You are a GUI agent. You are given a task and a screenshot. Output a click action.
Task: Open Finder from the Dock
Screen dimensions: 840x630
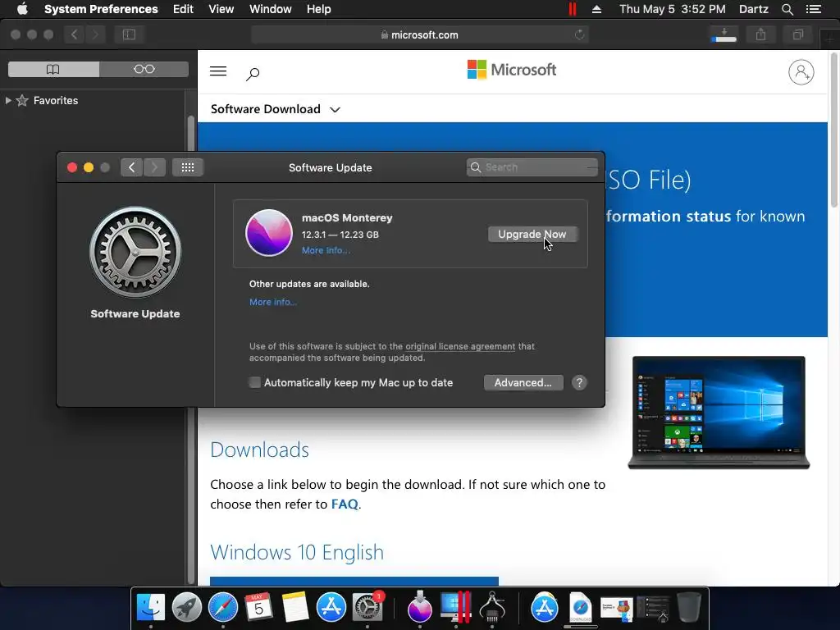(x=151, y=607)
